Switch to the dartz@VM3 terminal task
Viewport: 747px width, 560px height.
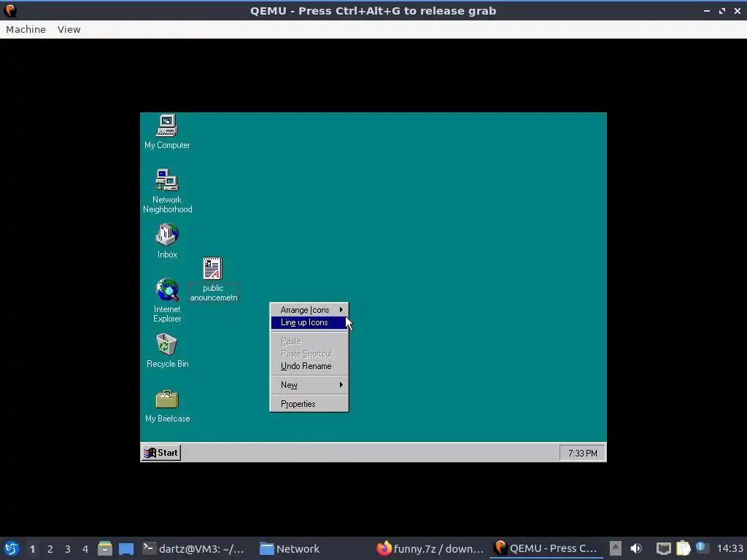(193, 548)
